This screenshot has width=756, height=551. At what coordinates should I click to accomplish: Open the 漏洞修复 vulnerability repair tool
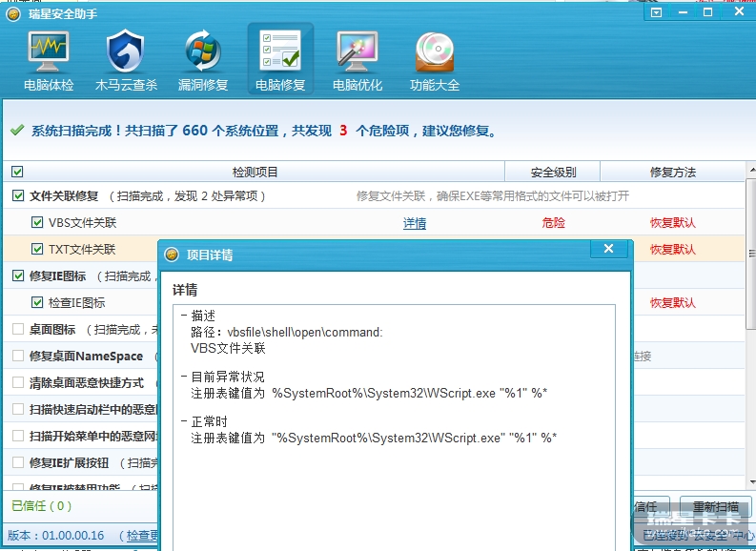click(203, 60)
